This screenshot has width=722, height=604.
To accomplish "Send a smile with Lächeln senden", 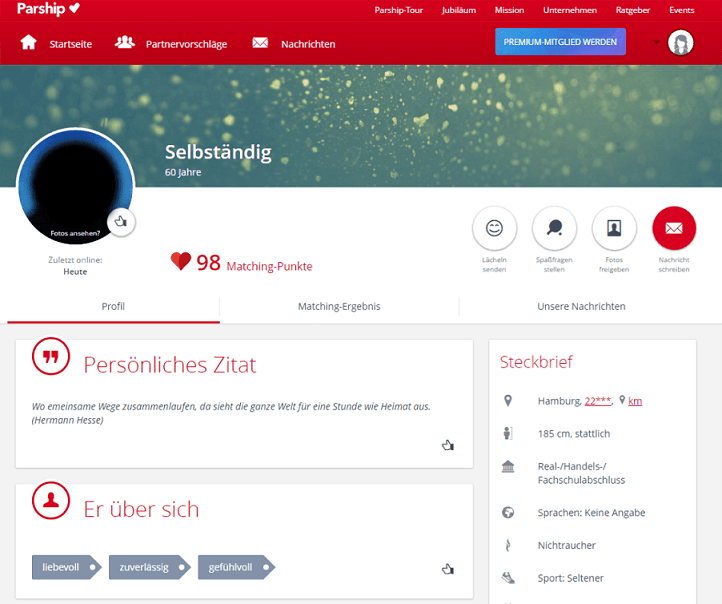I will [x=494, y=228].
